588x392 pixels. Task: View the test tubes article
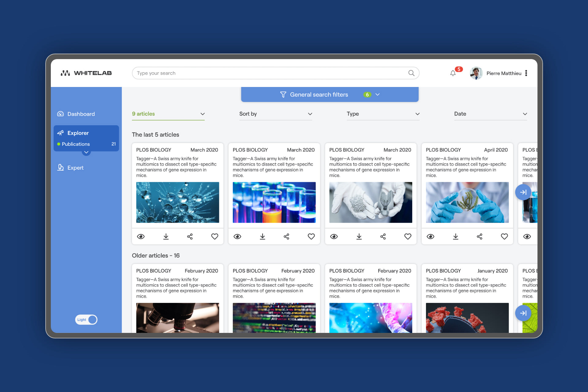237,236
